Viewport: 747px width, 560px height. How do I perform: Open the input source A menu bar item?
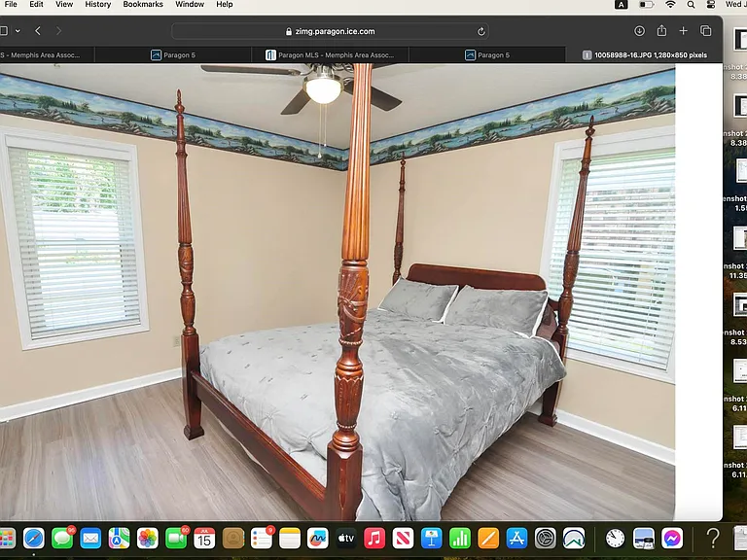621,5
